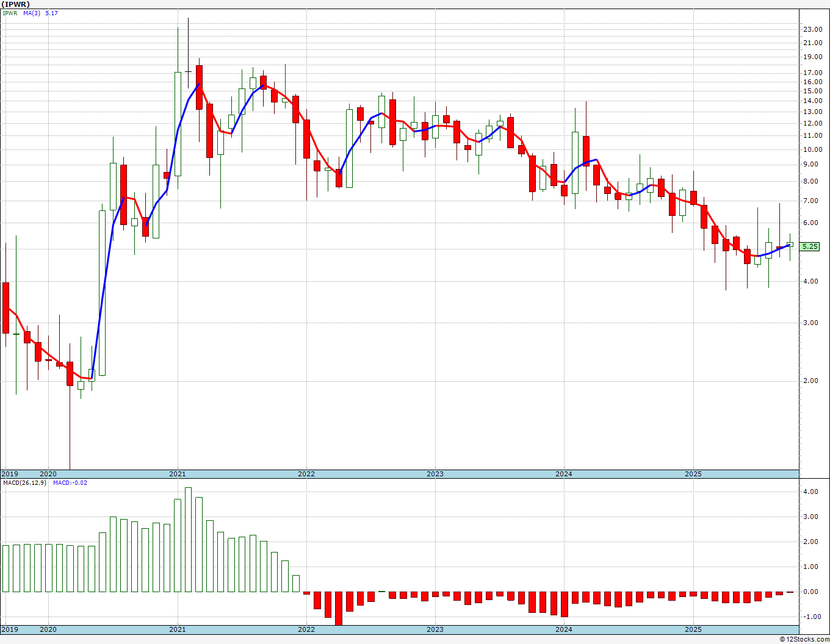Click the -1.00 label on MACD axis
This screenshot has height=644, width=830.
[x=813, y=617]
